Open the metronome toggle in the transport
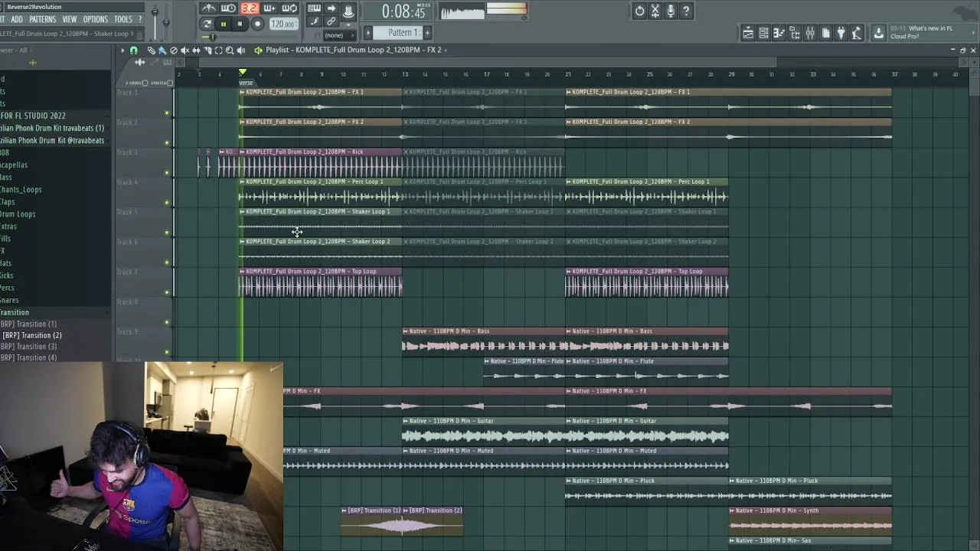 coord(208,8)
